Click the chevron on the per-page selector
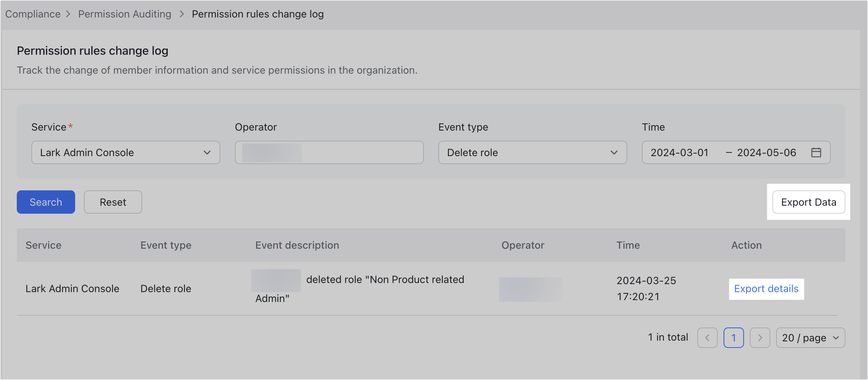868x380 pixels. click(836, 338)
